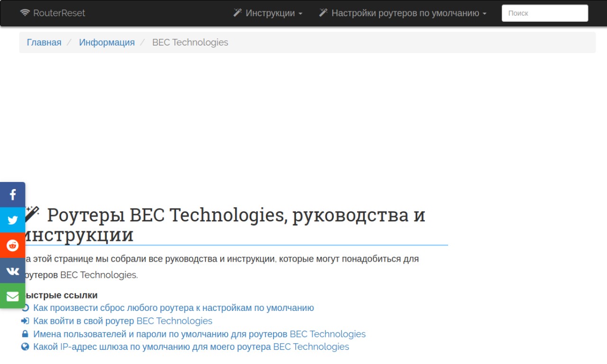Screen dimensions: 607x364
Task: Open Информация breadcrumb item
Action: [107, 42]
